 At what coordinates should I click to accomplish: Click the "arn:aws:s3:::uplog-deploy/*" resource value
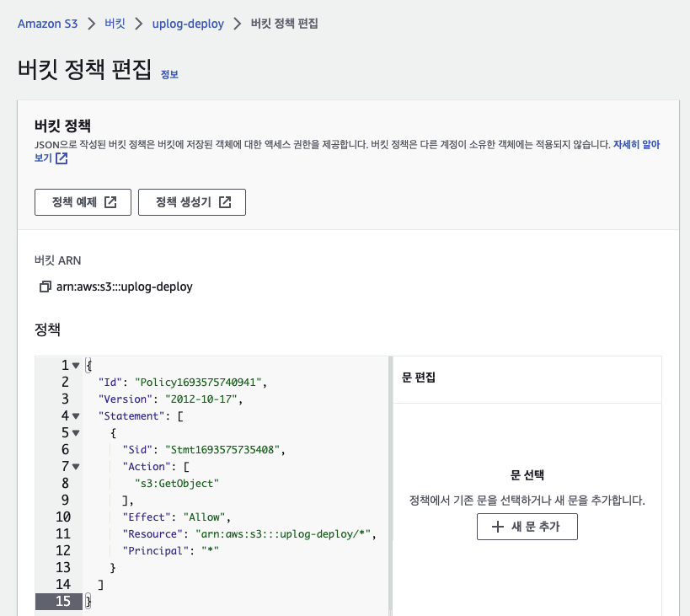[283, 534]
